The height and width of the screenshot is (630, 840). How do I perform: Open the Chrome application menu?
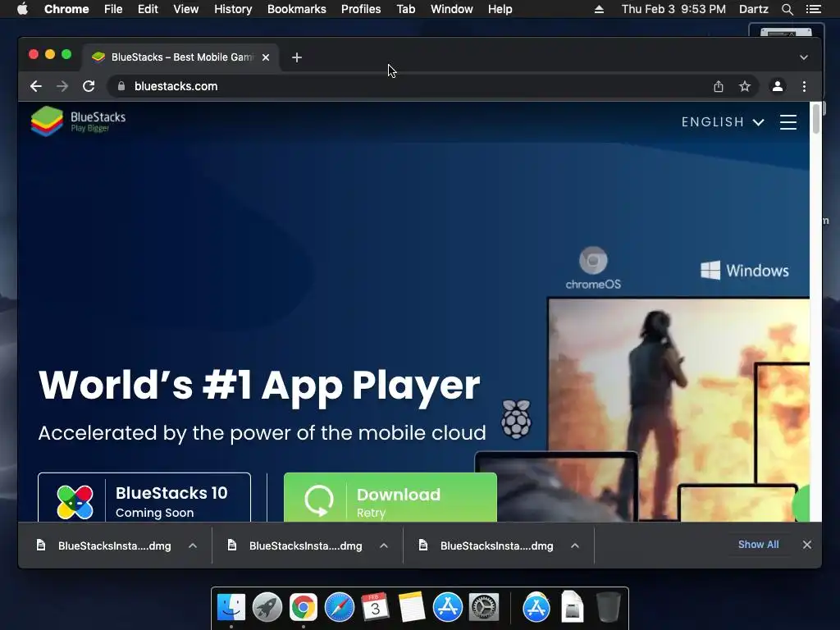click(66, 9)
